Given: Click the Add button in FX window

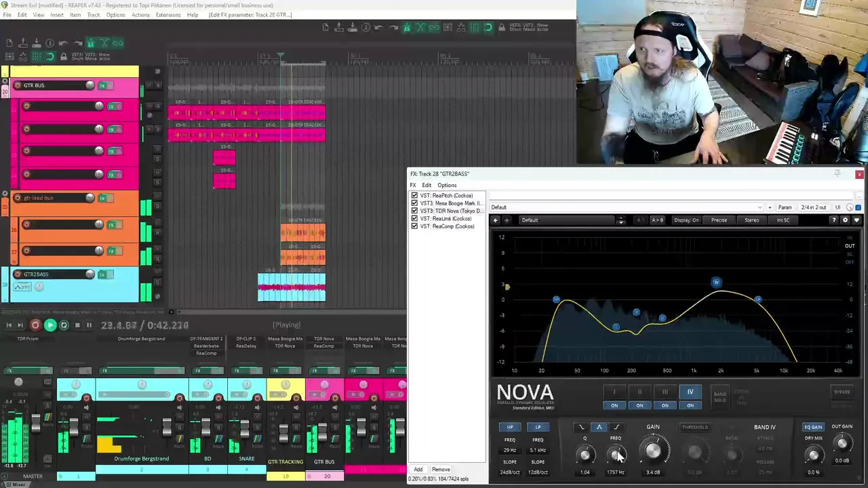Looking at the screenshot, I should click(x=418, y=469).
